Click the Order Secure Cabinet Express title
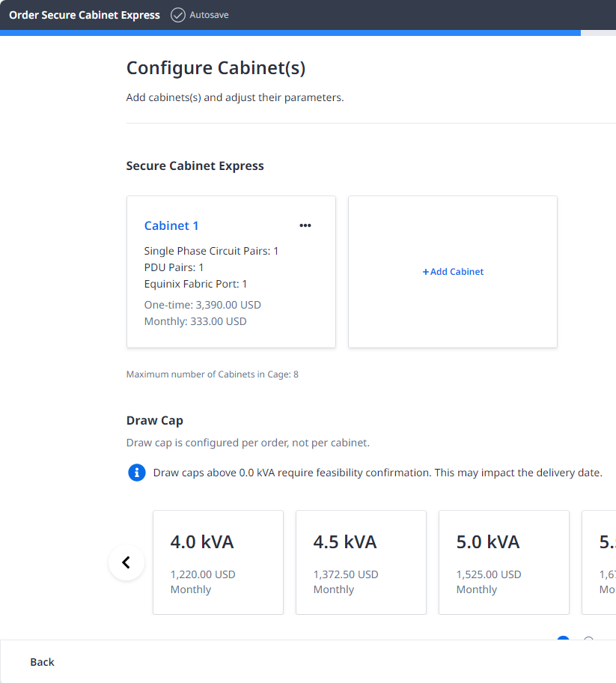Image resolution: width=616 pixels, height=683 pixels. [85, 15]
